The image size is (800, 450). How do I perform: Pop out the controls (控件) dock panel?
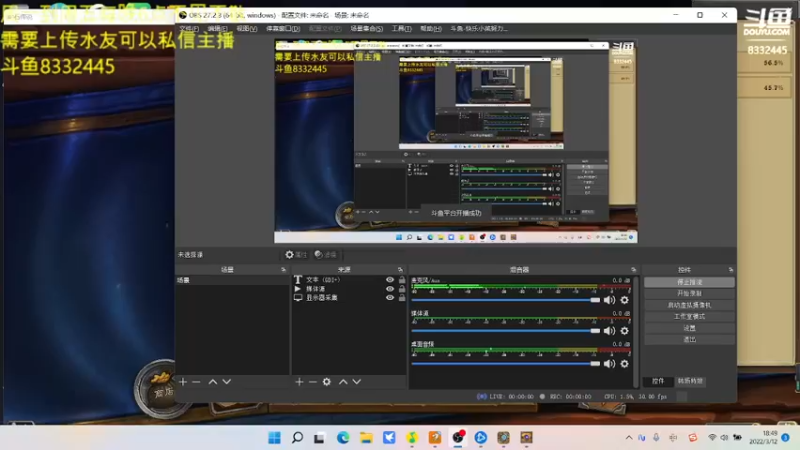731,269
